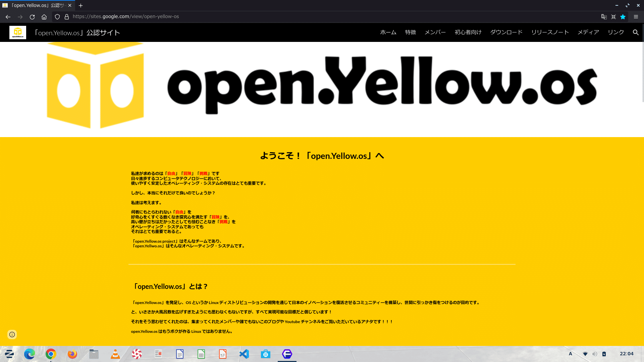Click the open.Yellow.os site logo thumbnail

(18, 33)
